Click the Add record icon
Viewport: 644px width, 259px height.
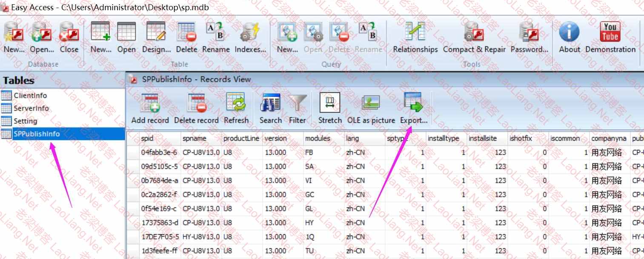150,104
